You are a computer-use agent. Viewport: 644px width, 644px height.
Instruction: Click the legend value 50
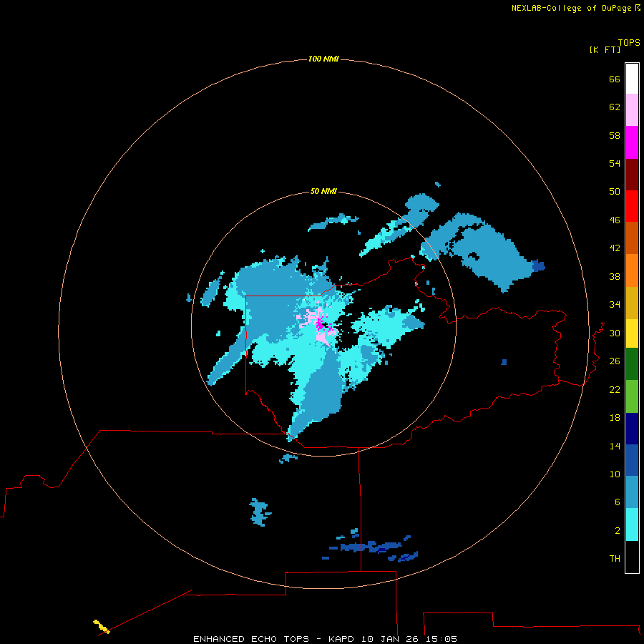pyautogui.click(x=615, y=191)
